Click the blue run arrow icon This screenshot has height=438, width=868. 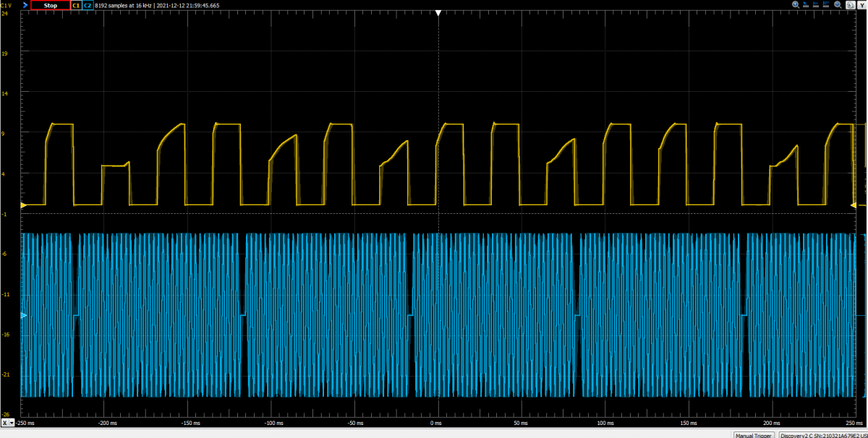point(25,5)
